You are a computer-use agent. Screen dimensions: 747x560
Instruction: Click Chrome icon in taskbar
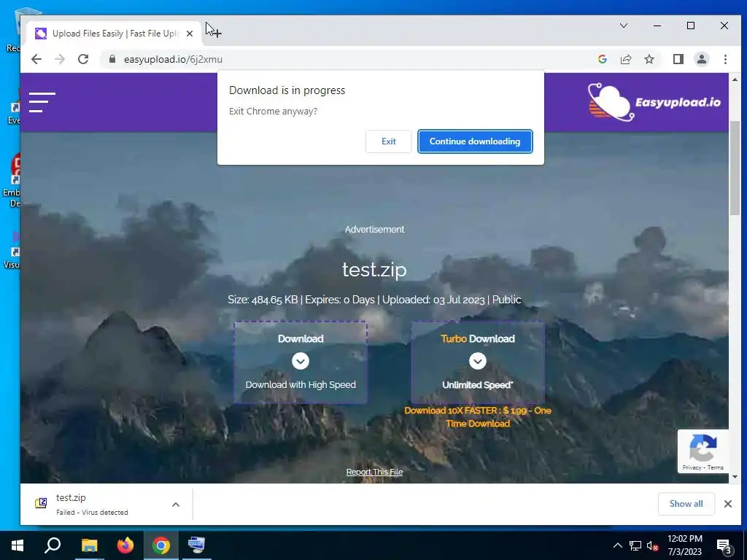161,545
